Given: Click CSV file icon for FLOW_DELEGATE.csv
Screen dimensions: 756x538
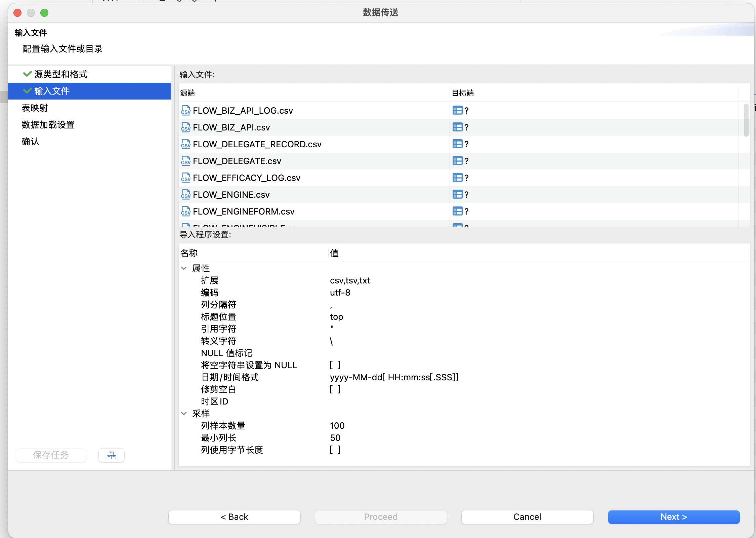Looking at the screenshot, I should click(185, 161).
